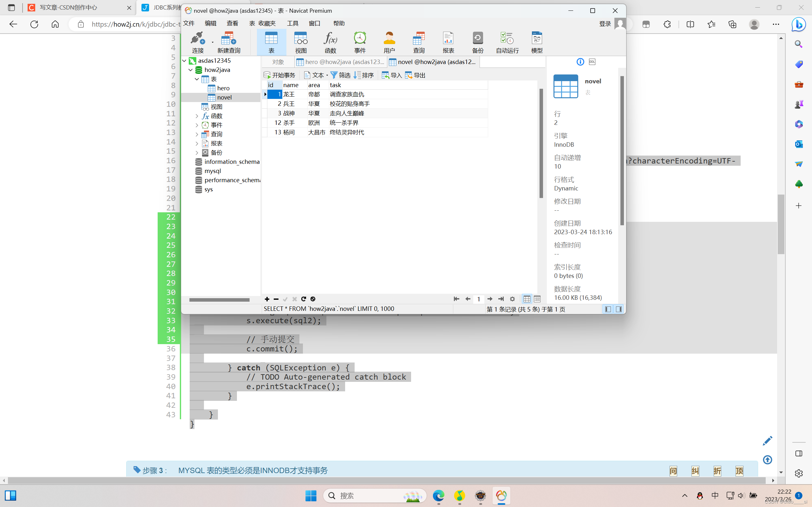Add a record with plus icon
Viewport: 812px width, 507px height.
pos(267,299)
